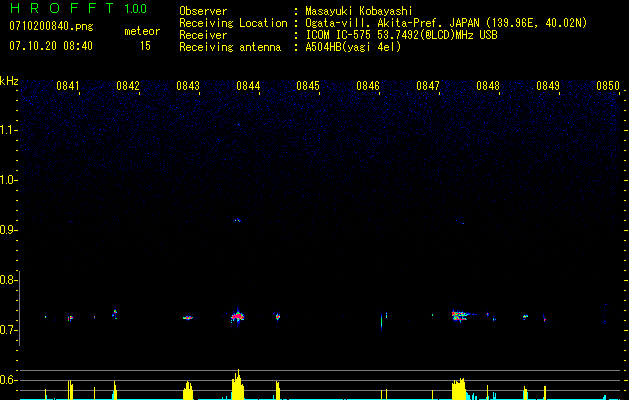Image resolution: width=629 pixels, height=400 pixels.
Task: Select the Ogata-vill. Akita-Pref. JAPAN location text
Action: pos(446,23)
